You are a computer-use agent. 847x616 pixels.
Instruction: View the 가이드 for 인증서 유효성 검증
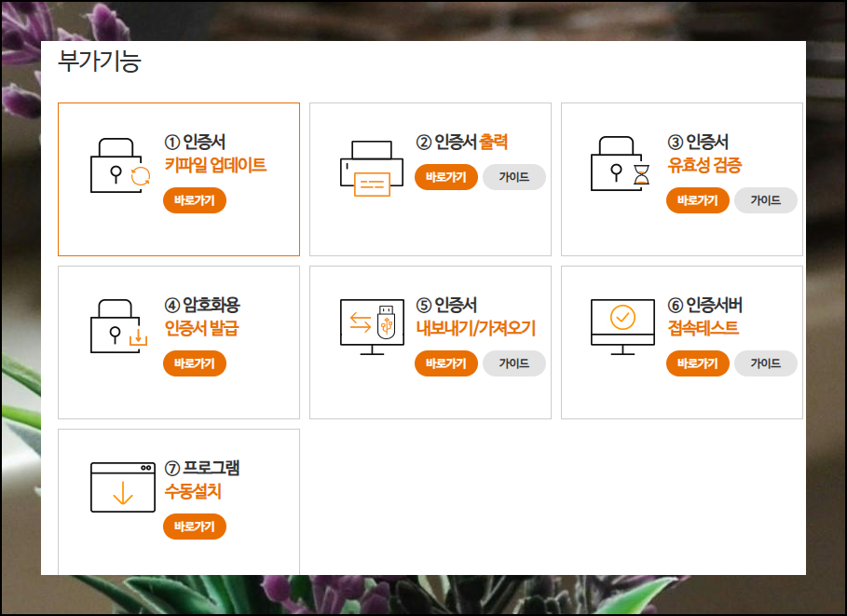click(765, 200)
